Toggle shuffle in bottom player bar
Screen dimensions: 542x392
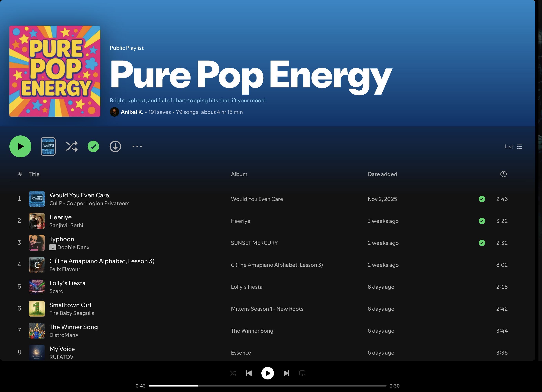tap(233, 373)
